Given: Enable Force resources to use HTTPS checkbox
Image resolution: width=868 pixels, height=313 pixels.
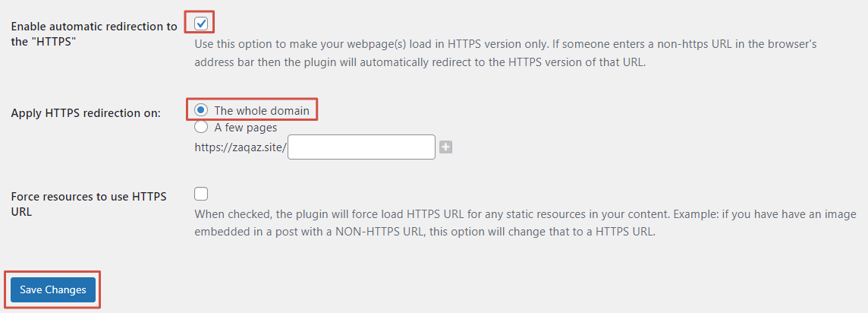Looking at the screenshot, I should [x=201, y=193].
